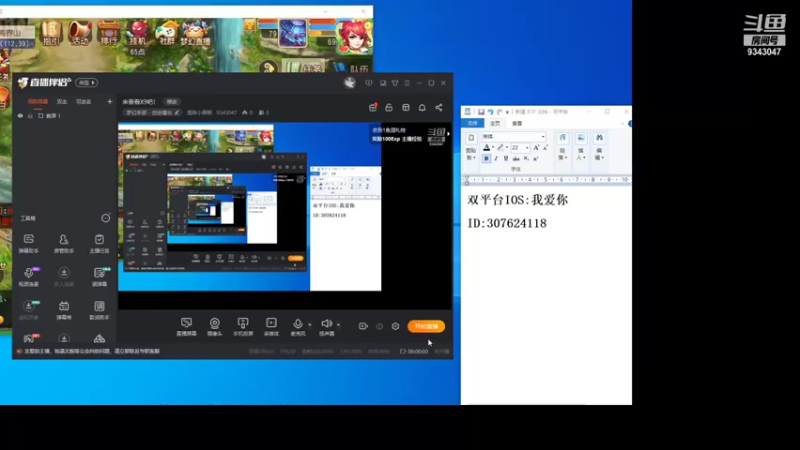This screenshot has height=450, width=800.
Task: Open the 弹幕助手 danmaku assistant tool
Action: (x=29, y=244)
